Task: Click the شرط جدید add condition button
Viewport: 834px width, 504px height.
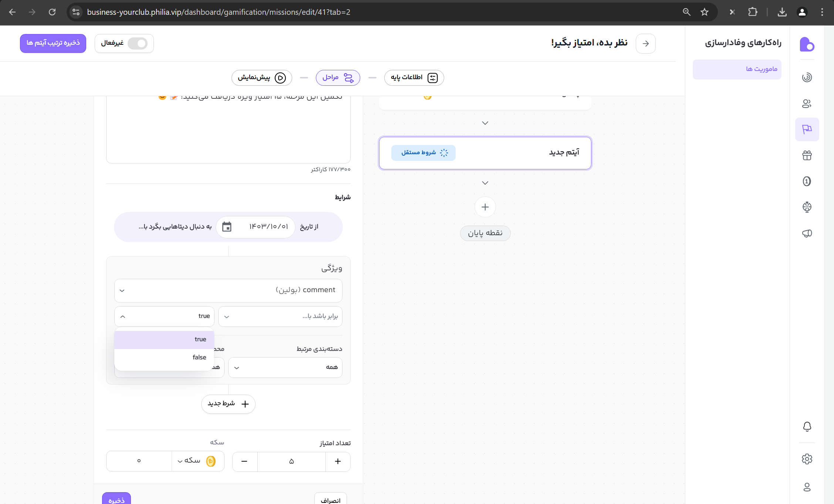Action: pyautogui.click(x=228, y=404)
